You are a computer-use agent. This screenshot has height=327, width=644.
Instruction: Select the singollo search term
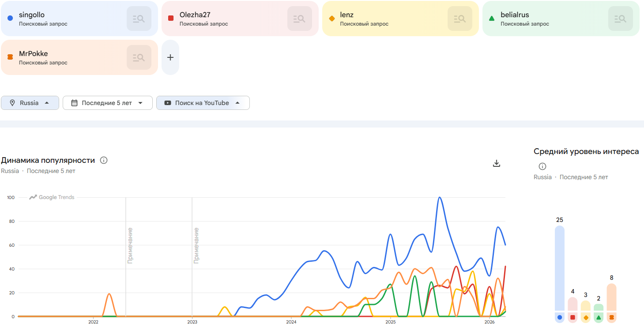pos(32,15)
